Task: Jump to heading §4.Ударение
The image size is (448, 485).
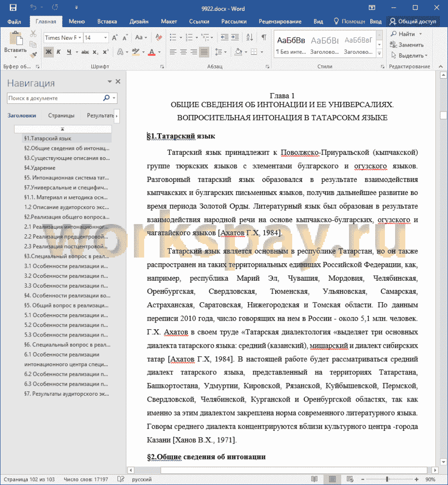Action: (40, 168)
